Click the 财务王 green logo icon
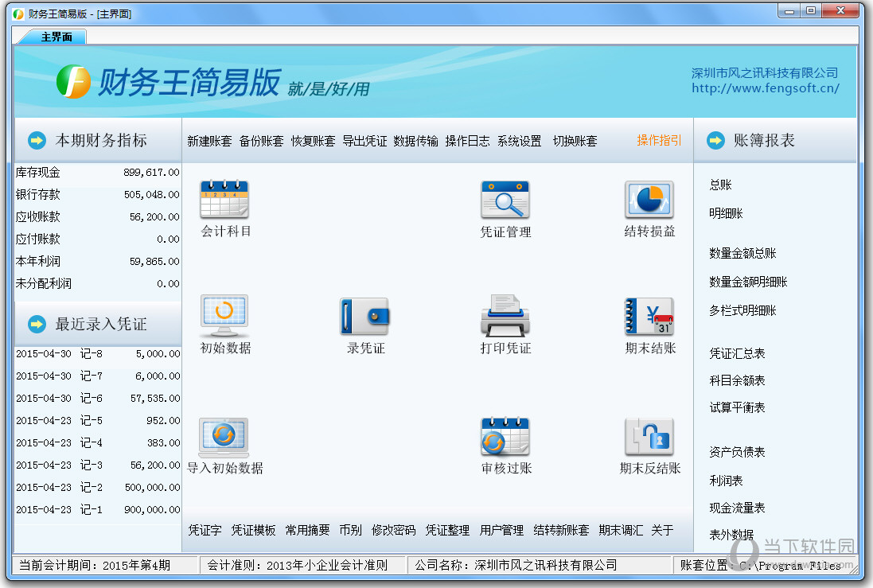Image resolution: width=873 pixels, height=588 pixels. click(73, 82)
